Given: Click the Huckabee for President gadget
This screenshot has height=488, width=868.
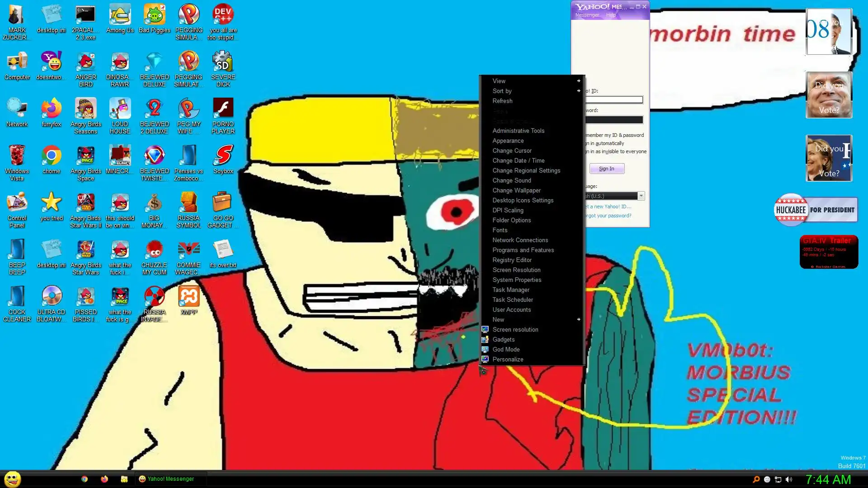Looking at the screenshot, I should click(815, 210).
